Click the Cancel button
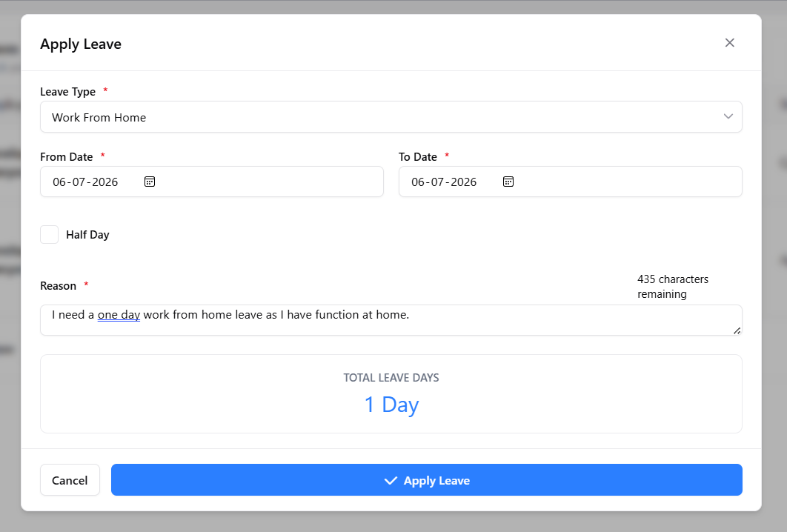The height and width of the screenshot is (532, 787). [70, 480]
